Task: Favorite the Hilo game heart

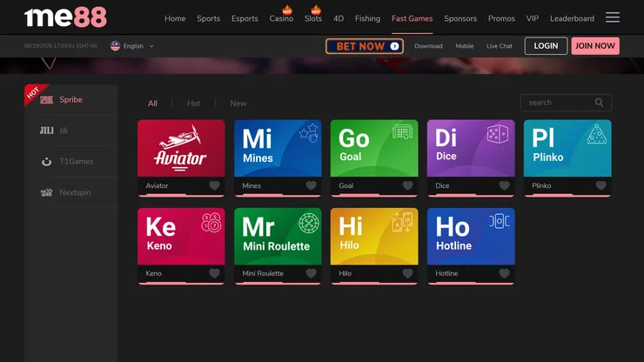Action: click(x=407, y=273)
